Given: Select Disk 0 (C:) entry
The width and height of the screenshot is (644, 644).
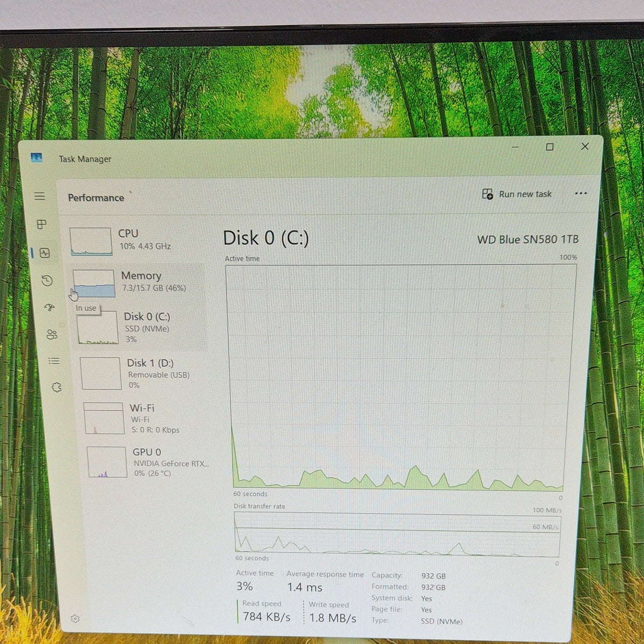Looking at the screenshot, I should [141, 327].
